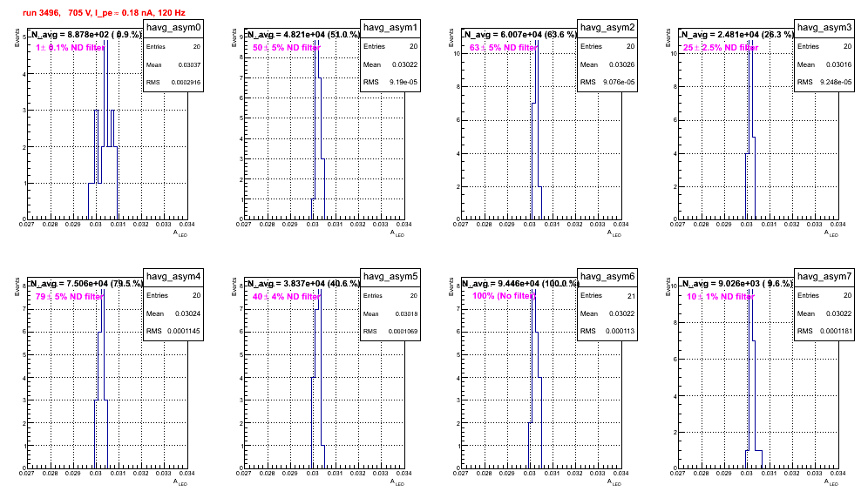Click the 100% (No filter) label
The image size is (868, 498).
click(x=504, y=296)
